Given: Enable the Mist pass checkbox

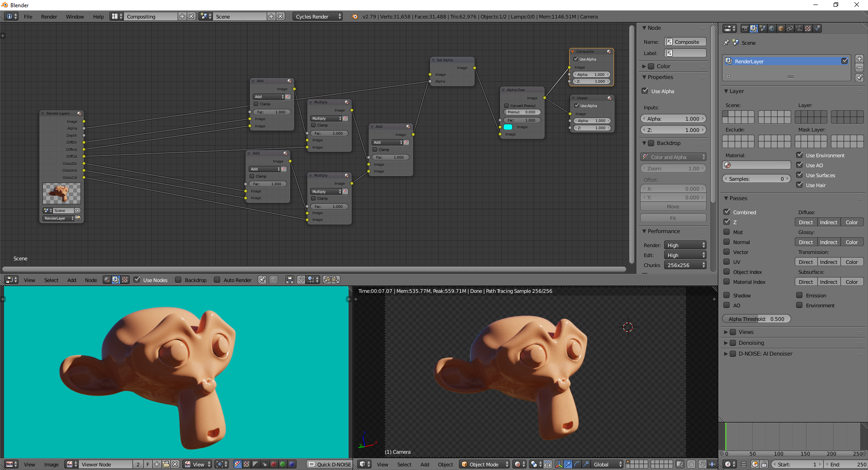Looking at the screenshot, I should pos(727,232).
